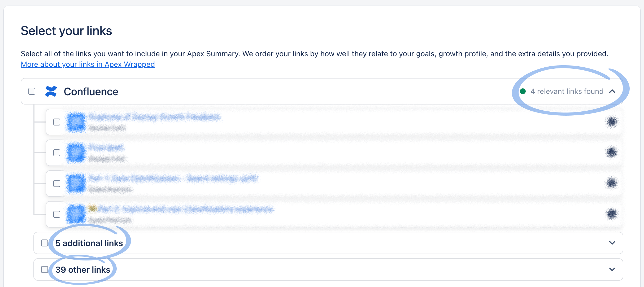Click the '4 relevant links found' label
The height and width of the screenshot is (287, 644).
(567, 91)
